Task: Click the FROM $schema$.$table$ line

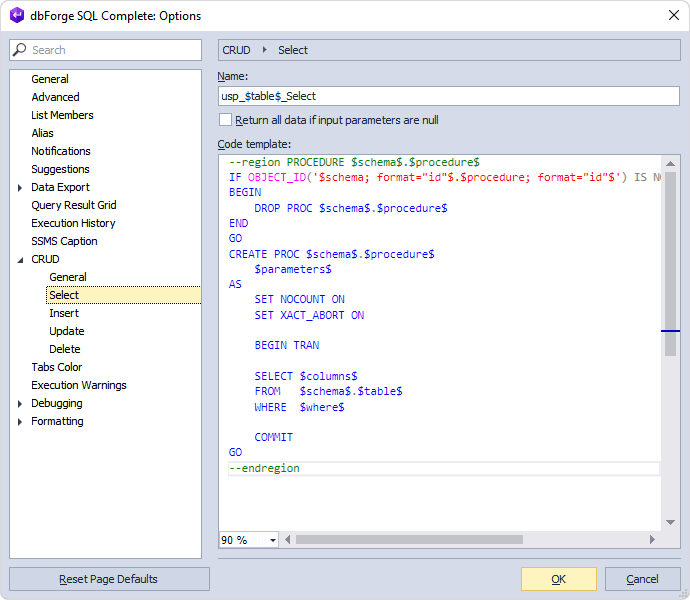Action: [328, 391]
